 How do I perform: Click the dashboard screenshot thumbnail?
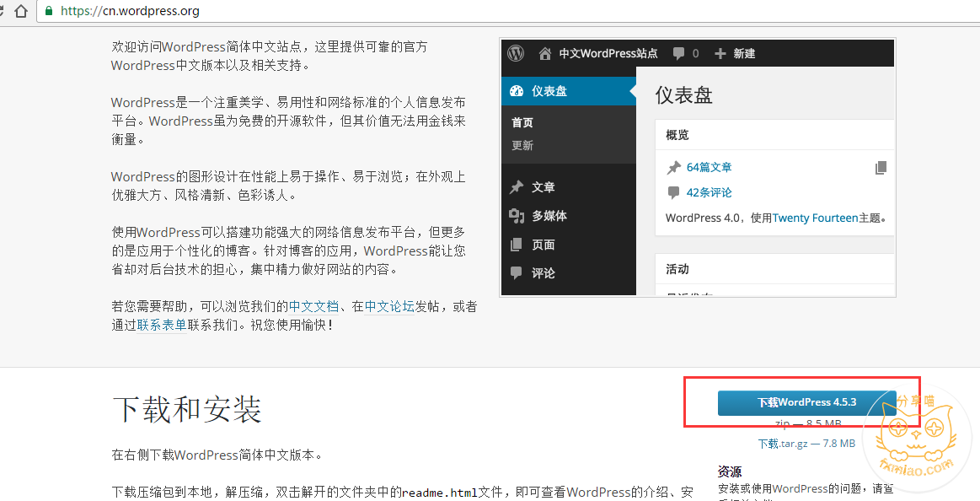click(x=698, y=167)
